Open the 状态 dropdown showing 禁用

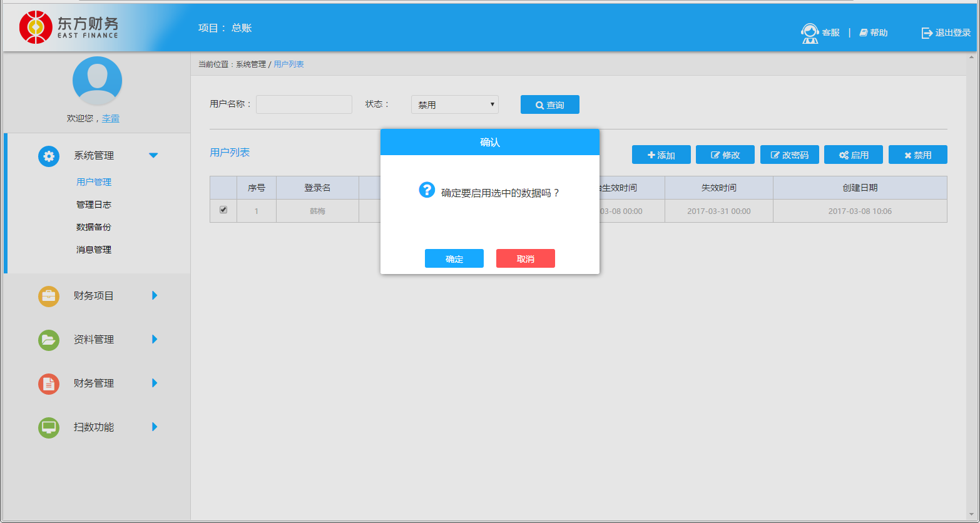(455, 104)
